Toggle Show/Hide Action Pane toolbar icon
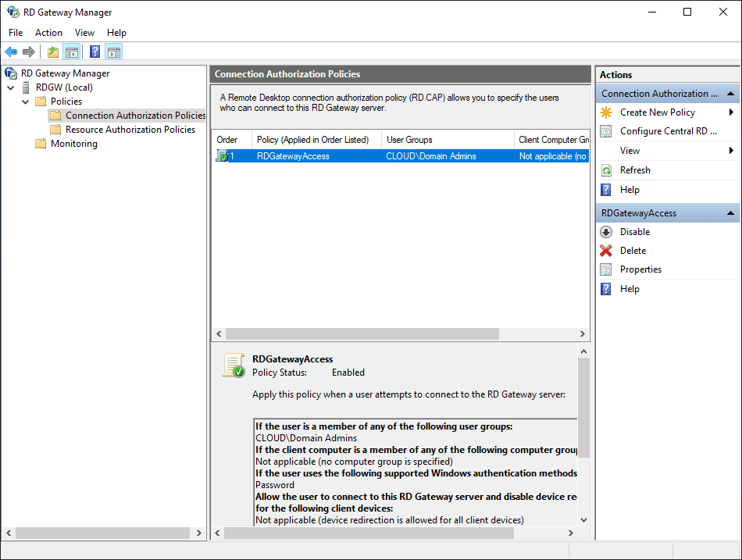Image resolution: width=742 pixels, height=560 pixels. tap(114, 52)
